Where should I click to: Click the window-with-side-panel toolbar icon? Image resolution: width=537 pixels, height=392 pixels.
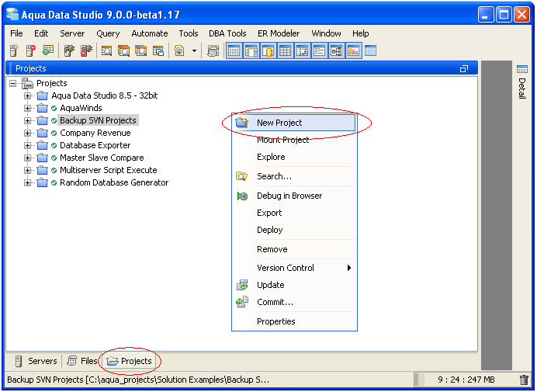[251, 51]
